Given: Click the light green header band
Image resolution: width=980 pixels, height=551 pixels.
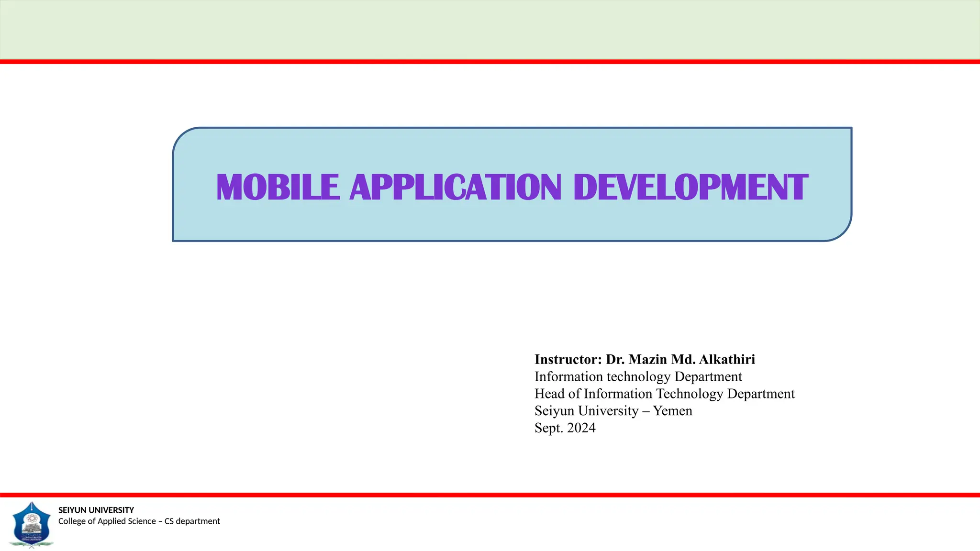Looking at the screenshot, I should pyautogui.click(x=490, y=30).
